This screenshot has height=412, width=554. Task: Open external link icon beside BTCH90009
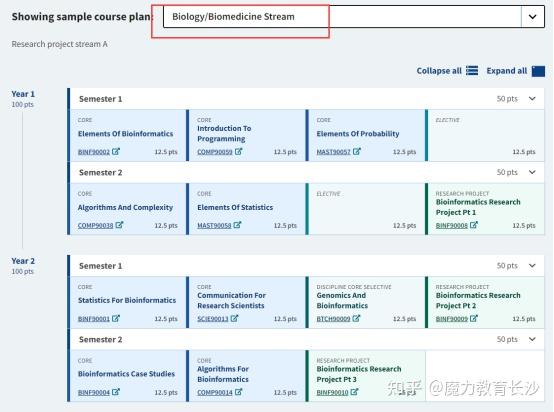(x=356, y=318)
